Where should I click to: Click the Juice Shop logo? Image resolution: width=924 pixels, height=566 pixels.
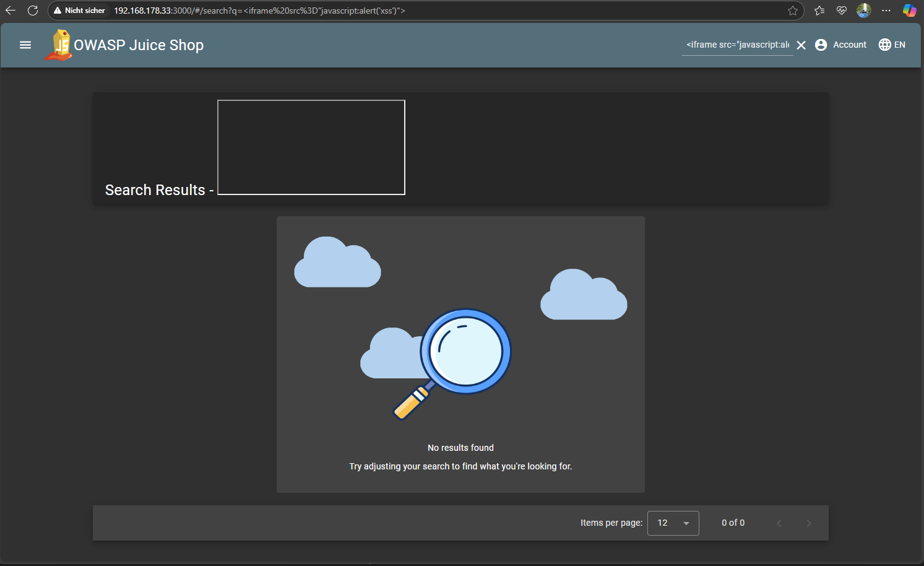(x=59, y=44)
